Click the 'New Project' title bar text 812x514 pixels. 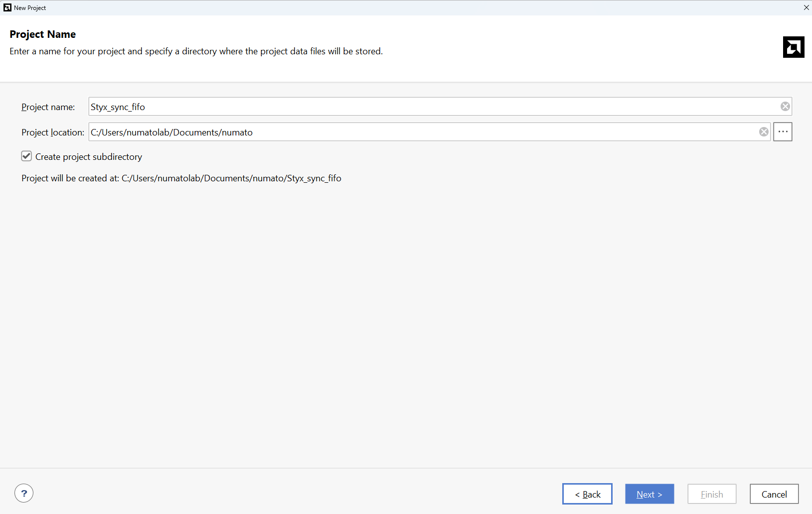[x=30, y=8]
